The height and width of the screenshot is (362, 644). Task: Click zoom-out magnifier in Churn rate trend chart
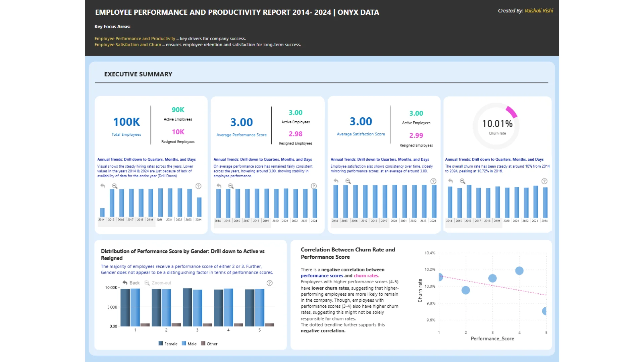463,181
